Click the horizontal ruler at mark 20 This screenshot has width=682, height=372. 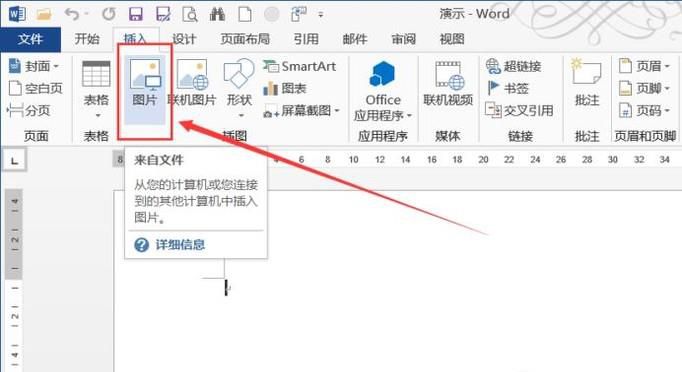click(x=483, y=160)
